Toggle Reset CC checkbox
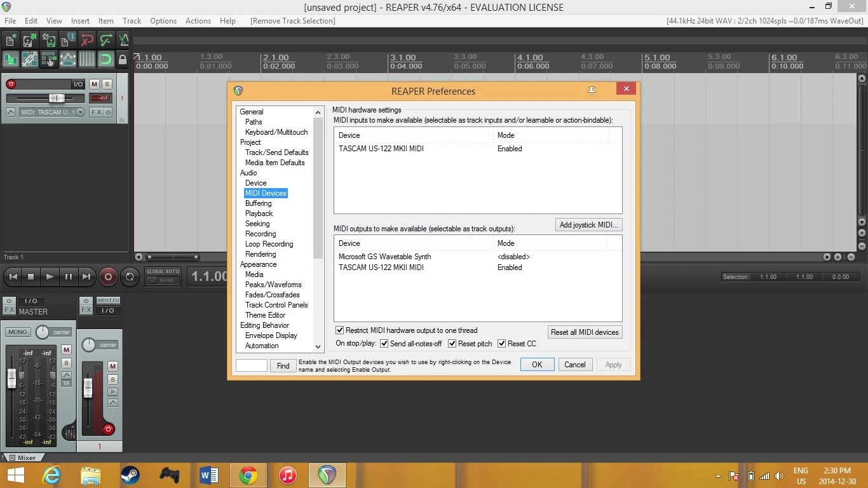This screenshot has height=488, width=868. 501,344
